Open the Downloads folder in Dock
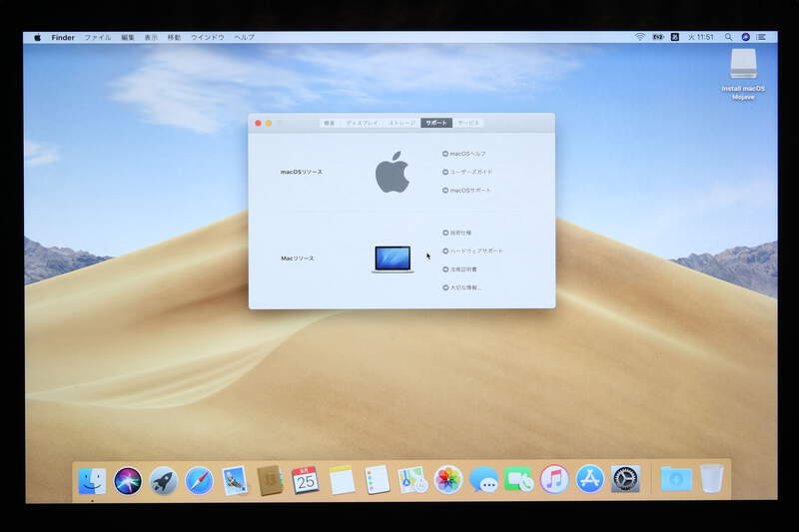Screen dimensions: 799x532 (676, 479)
